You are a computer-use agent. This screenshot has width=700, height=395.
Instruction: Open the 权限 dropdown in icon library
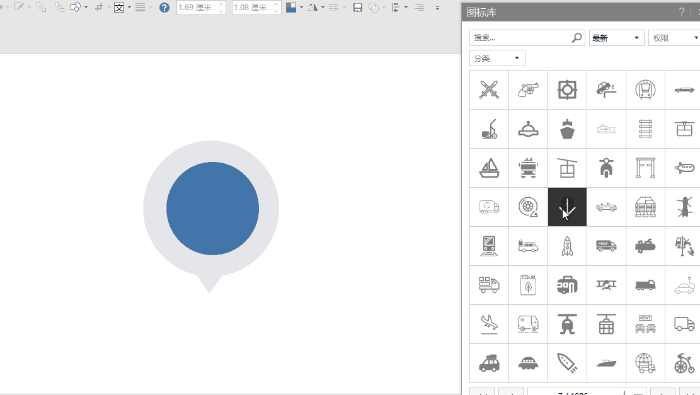pos(674,38)
